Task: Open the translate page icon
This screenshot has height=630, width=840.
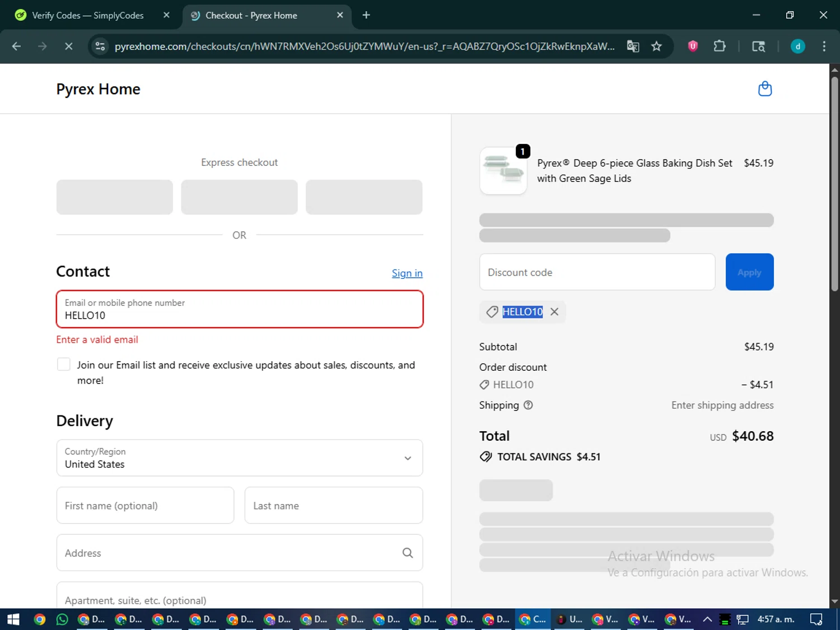Action: click(633, 46)
